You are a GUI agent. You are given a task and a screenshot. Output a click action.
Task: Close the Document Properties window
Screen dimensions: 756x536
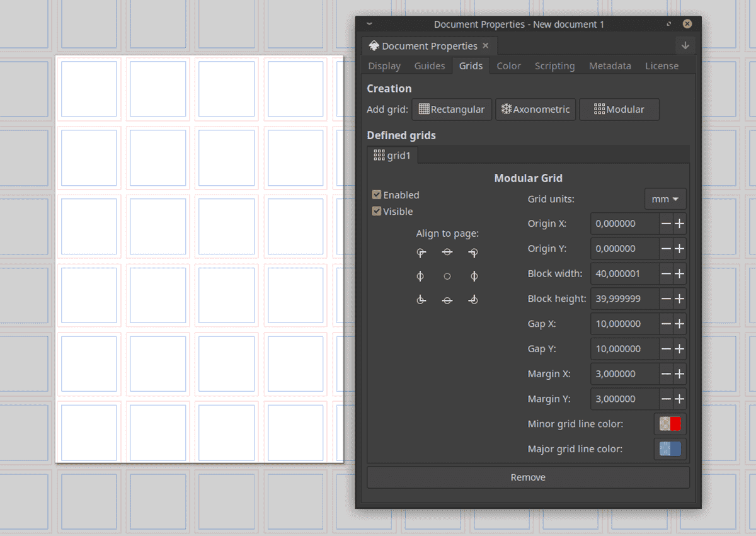[687, 24]
